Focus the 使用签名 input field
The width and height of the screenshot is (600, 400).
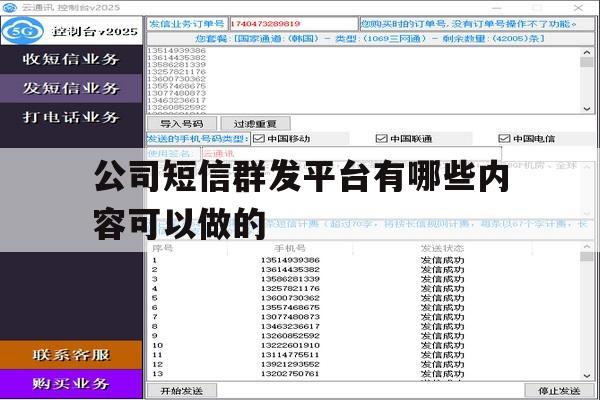351,154
